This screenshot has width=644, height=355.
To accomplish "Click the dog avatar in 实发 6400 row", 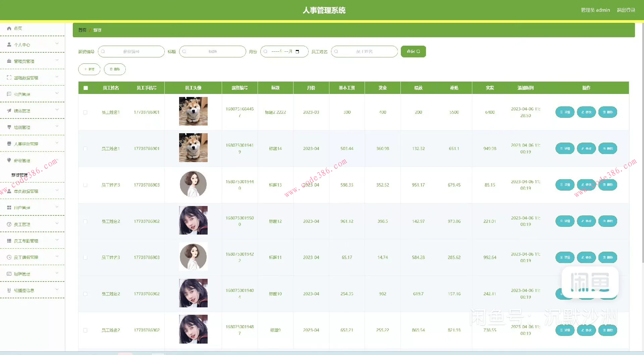I will 193,111.
